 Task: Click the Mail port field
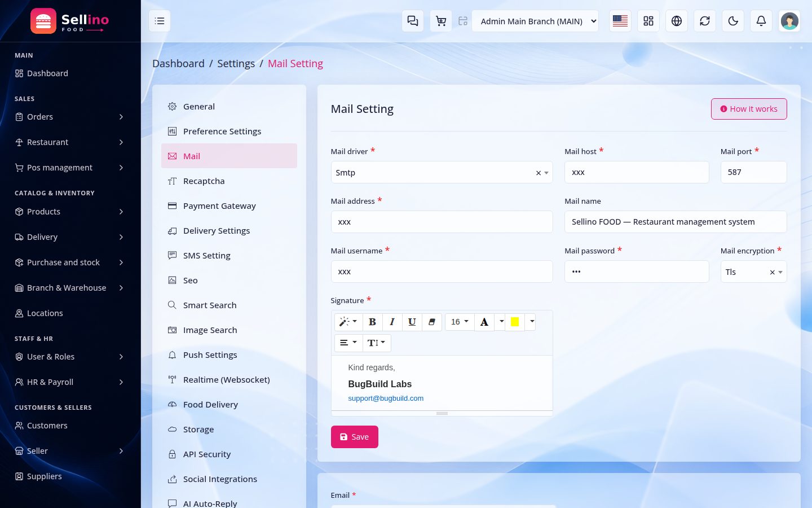tap(753, 172)
